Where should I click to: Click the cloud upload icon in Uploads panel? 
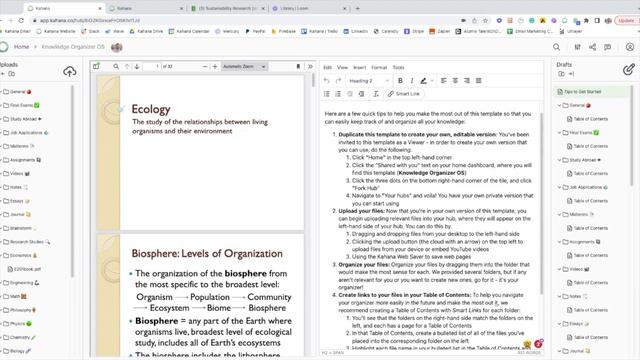pyautogui.click(x=70, y=72)
